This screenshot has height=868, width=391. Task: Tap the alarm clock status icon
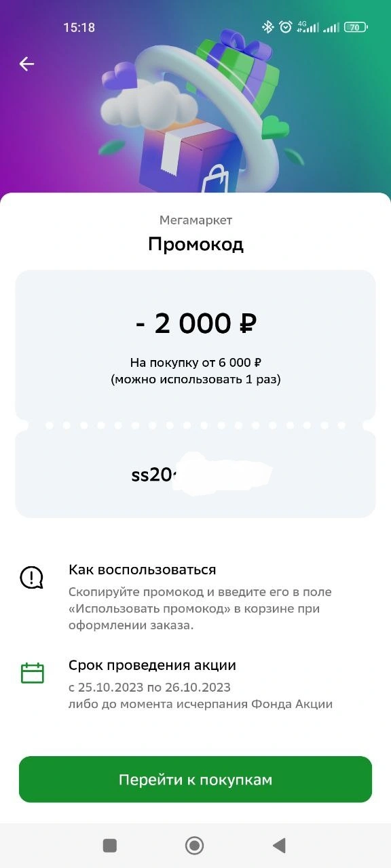point(286,27)
